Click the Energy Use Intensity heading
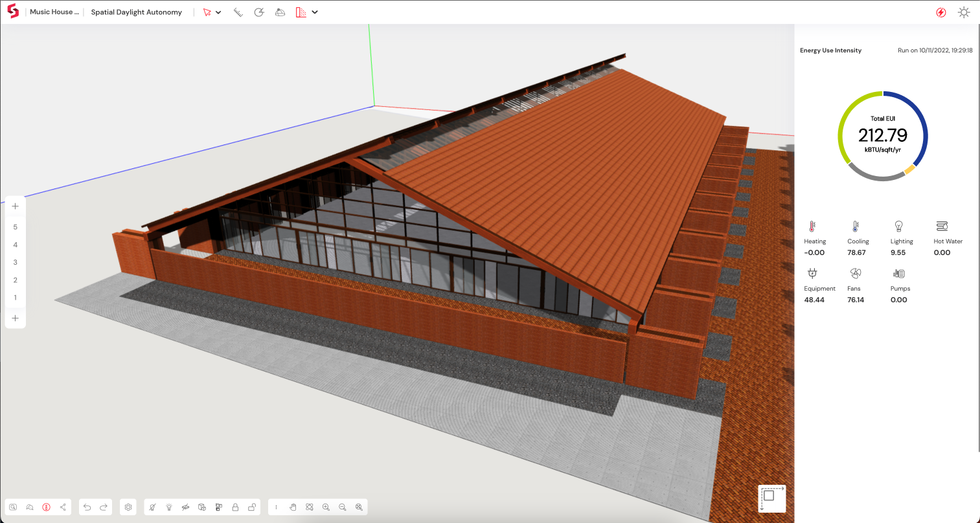The width and height of the screenshot is (980, 523). pos(830,50)
